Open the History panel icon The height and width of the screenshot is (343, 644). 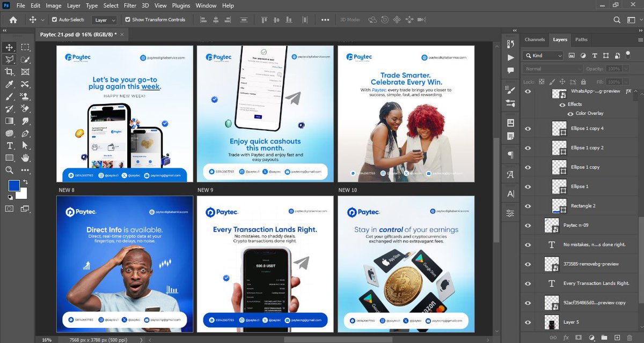[510, 43]
